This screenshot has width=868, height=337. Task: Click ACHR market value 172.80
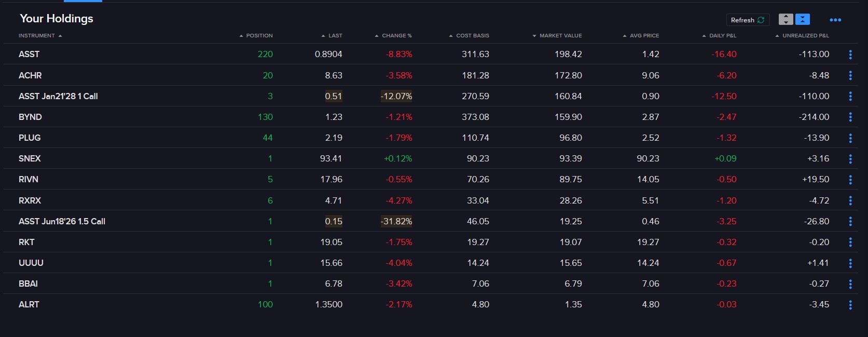point(568,75)
